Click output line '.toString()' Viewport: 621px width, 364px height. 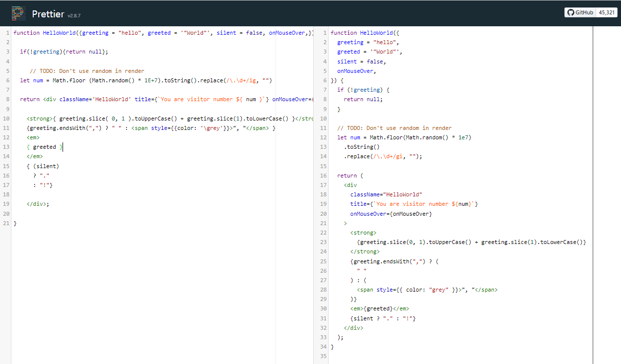coord(361,147)
